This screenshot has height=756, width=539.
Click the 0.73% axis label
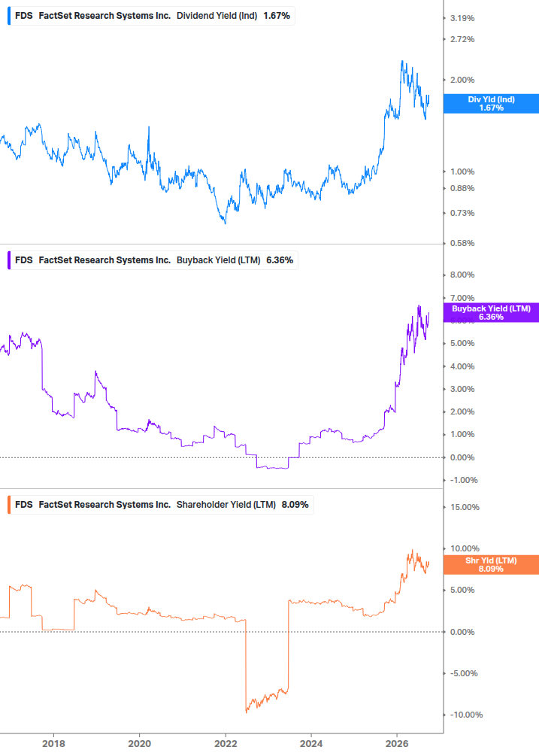(x=462, y=213)
